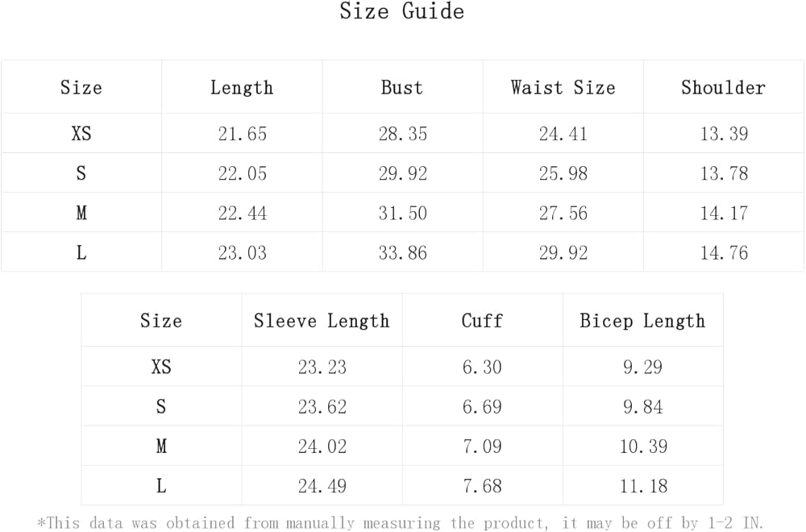This screenshot has height=532, width=806.
Task: Select the shoulder value 14.17
Action: coord(723,213)
